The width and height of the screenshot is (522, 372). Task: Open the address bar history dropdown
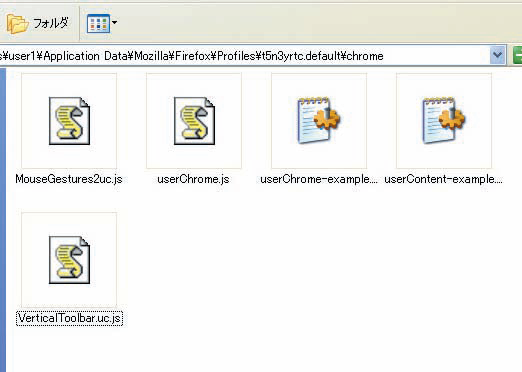[x=497, y=55]
